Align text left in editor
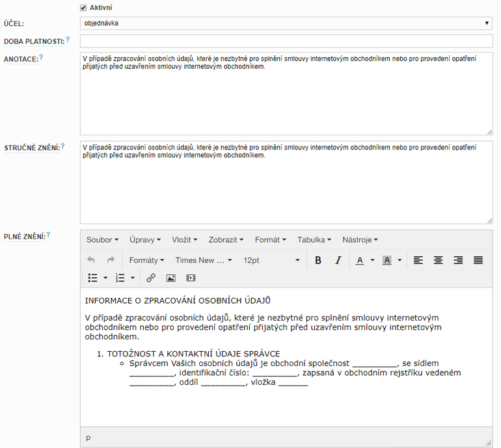 point(418,260)
